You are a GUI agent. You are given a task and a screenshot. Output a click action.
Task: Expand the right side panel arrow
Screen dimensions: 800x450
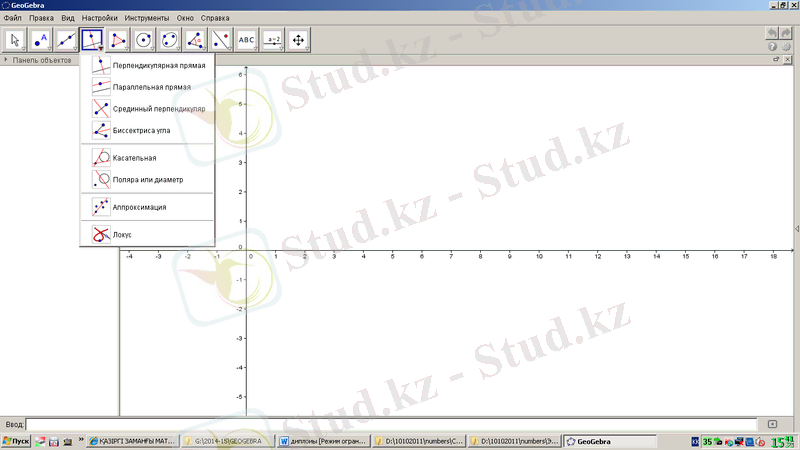[797, 229]
